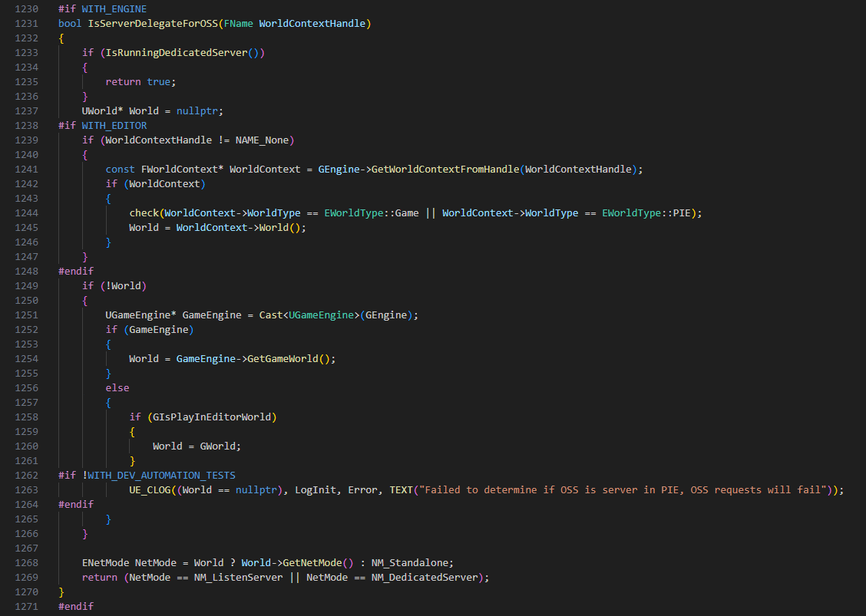Click the WorldContext->World() call

(x=238, y=227)
